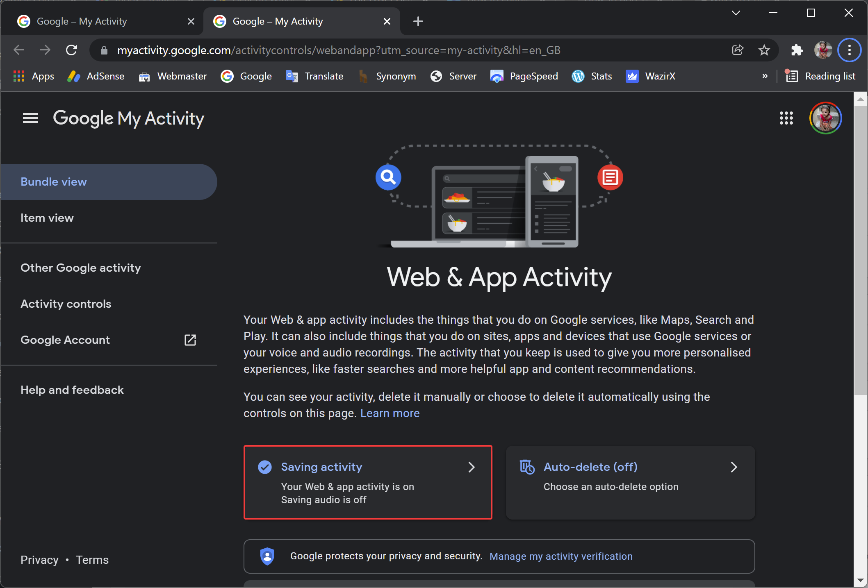
Task: Close the active Google – My Activity tab
Action: [387, 21]
